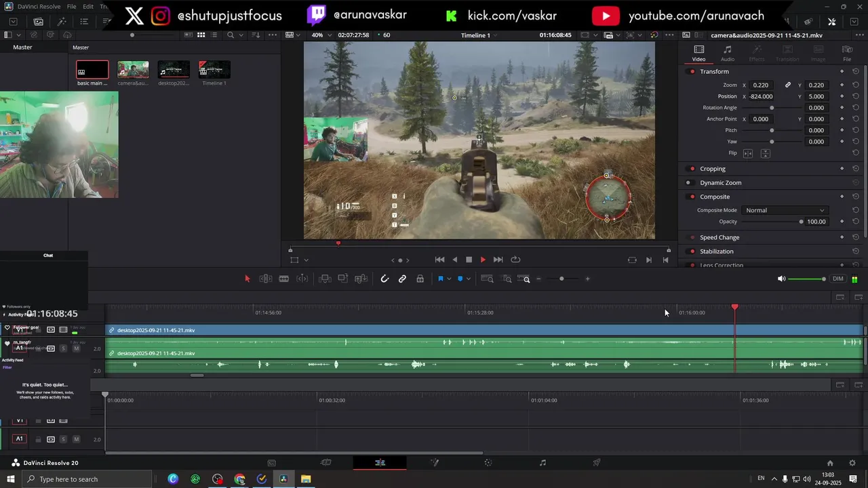Click the timeline zoom in plus

[x=587, y=279]
